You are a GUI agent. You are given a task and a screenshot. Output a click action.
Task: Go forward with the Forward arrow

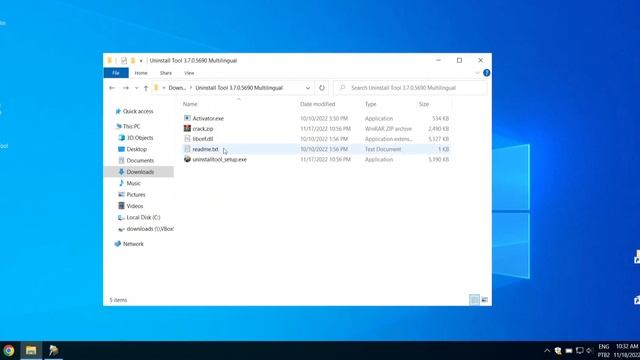click(x=126, y=88)
